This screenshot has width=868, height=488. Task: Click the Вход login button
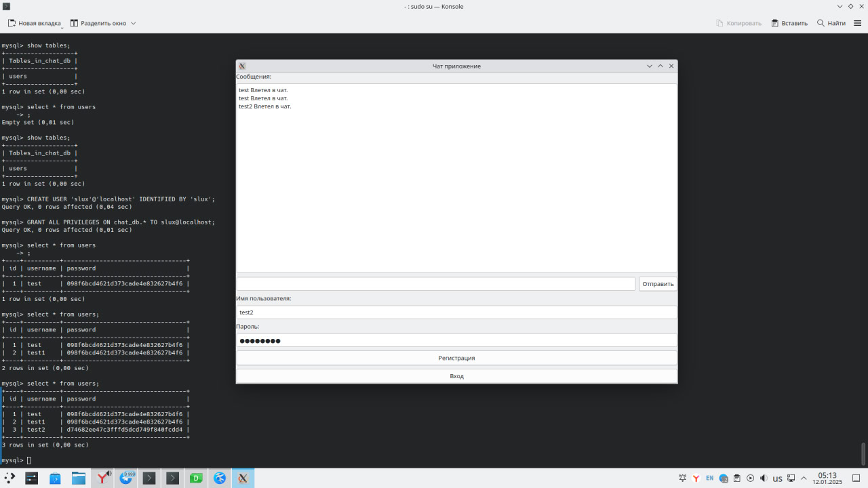[456, 376]
